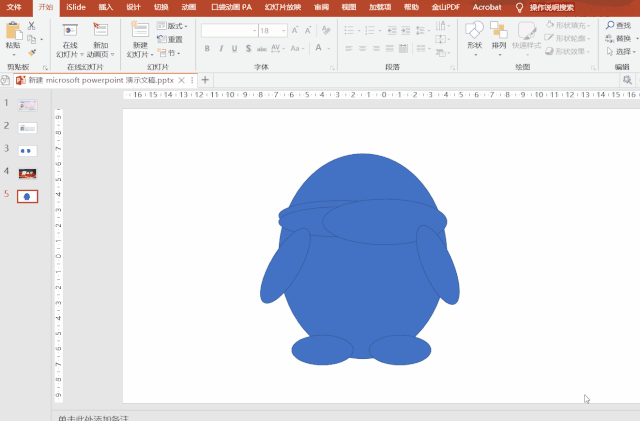Viewport: 640px width, 421px height.
Task: Toggle Bold formatting
Action: pos(207,49)
